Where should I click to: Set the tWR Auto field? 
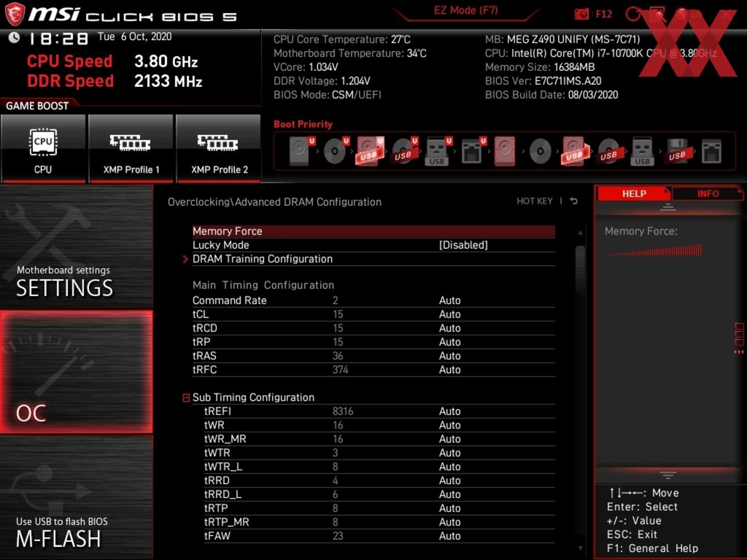[x=450, y=425]
